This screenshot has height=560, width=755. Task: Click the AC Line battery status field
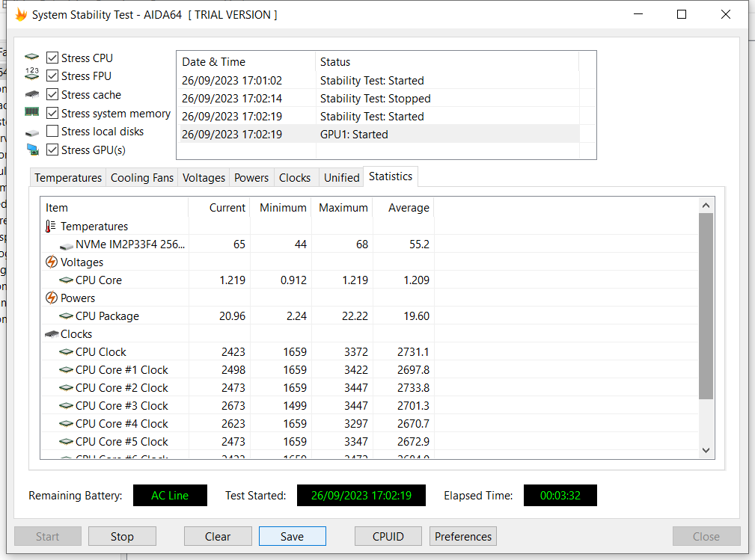point(170,496)
